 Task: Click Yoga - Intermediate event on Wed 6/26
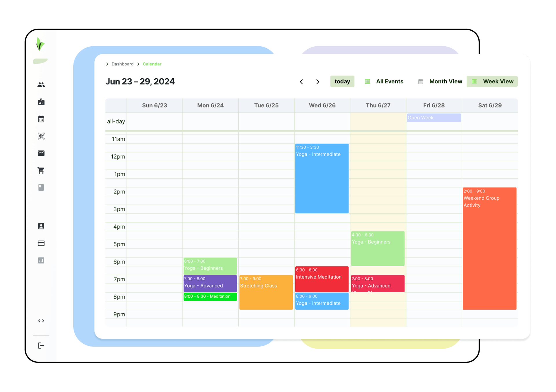pos(321,178)
